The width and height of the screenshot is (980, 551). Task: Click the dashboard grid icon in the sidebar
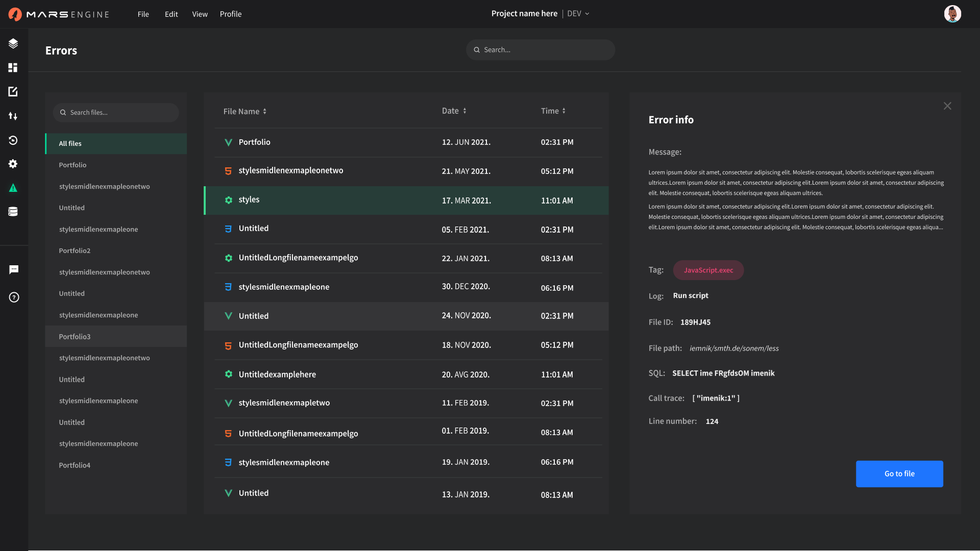click(x=13, y=67)
